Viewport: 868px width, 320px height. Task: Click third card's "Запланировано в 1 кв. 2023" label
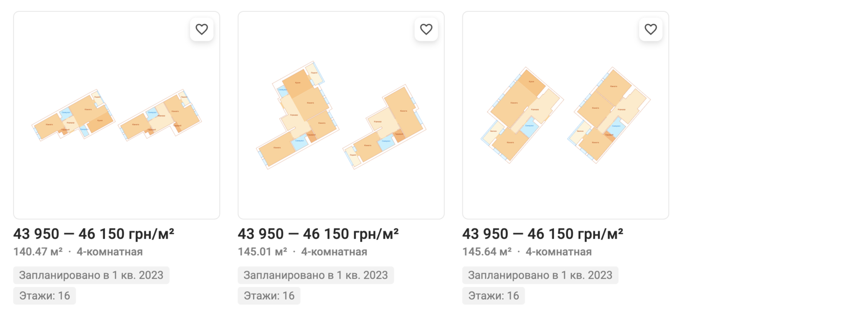540,275
